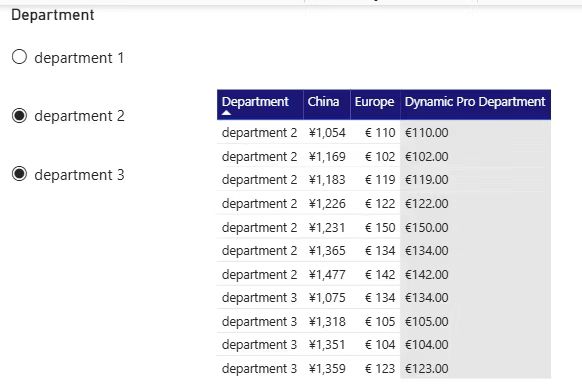
Task: Click the € 104 Europe value
Action: [x=380, y=345]
